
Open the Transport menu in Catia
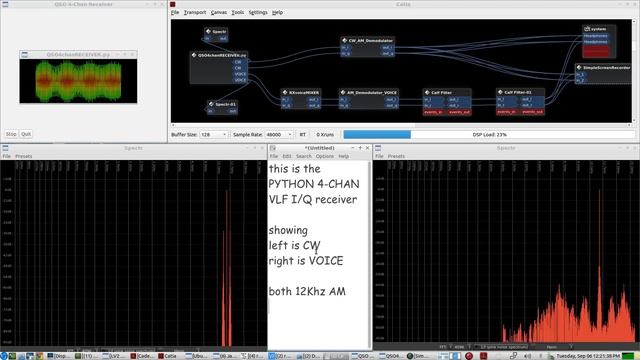point(195,12)
